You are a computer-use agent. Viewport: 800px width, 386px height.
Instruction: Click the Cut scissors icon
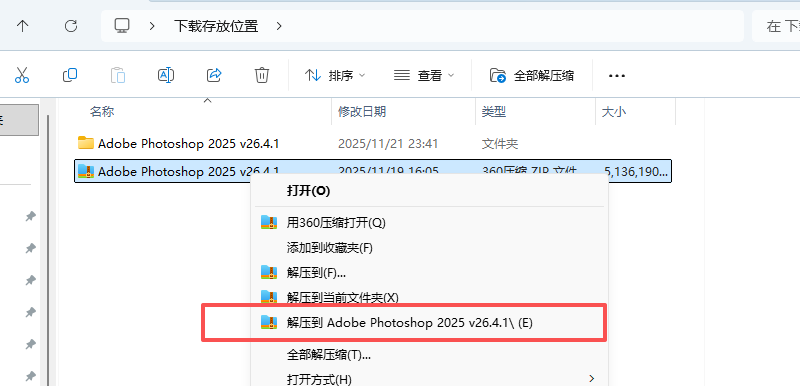click(x=21, y=75)
